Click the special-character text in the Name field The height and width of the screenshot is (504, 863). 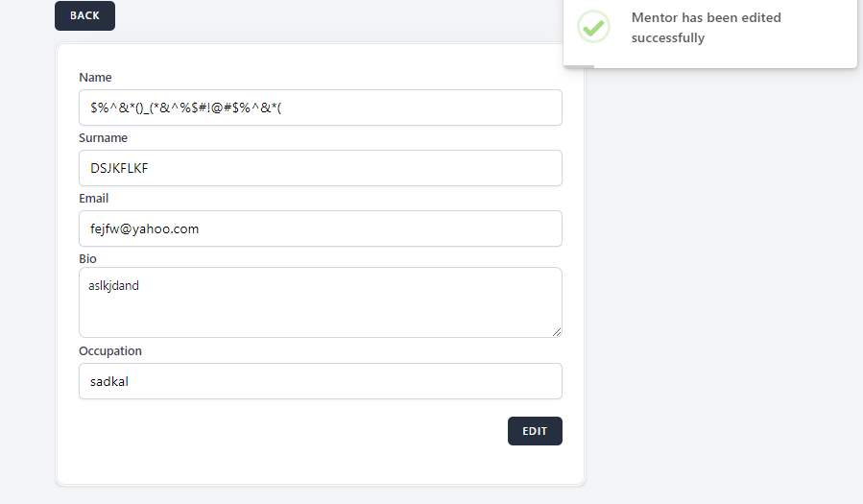(x=185, y=108)
